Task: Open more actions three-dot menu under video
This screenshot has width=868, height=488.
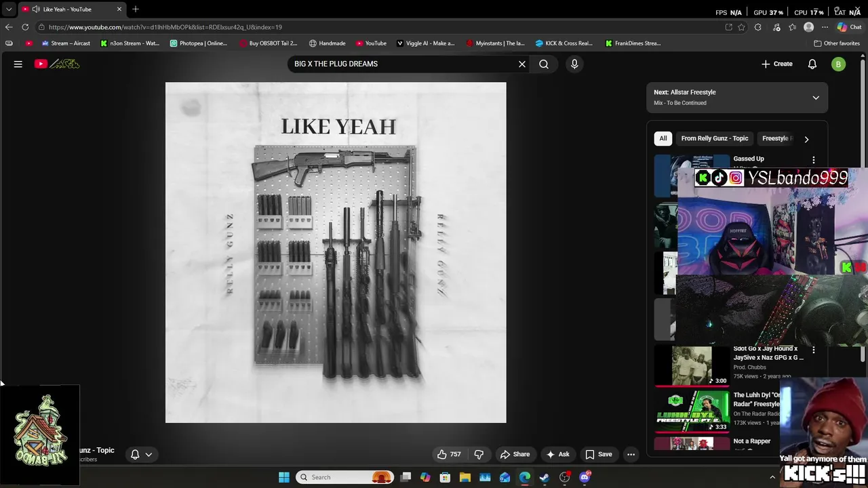Action: 631,454
